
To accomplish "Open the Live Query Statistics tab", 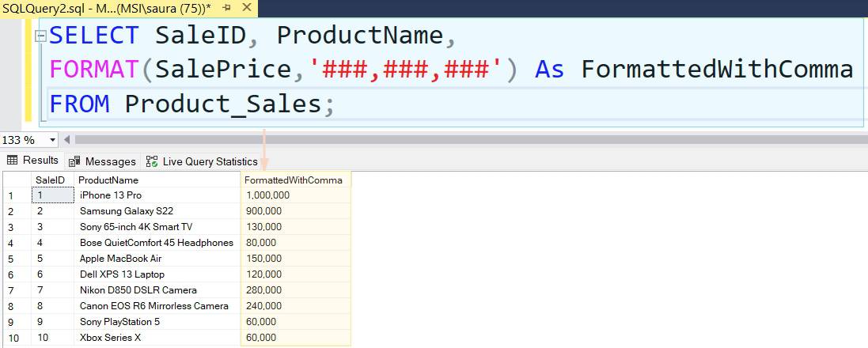I will (x=202, y=161).
